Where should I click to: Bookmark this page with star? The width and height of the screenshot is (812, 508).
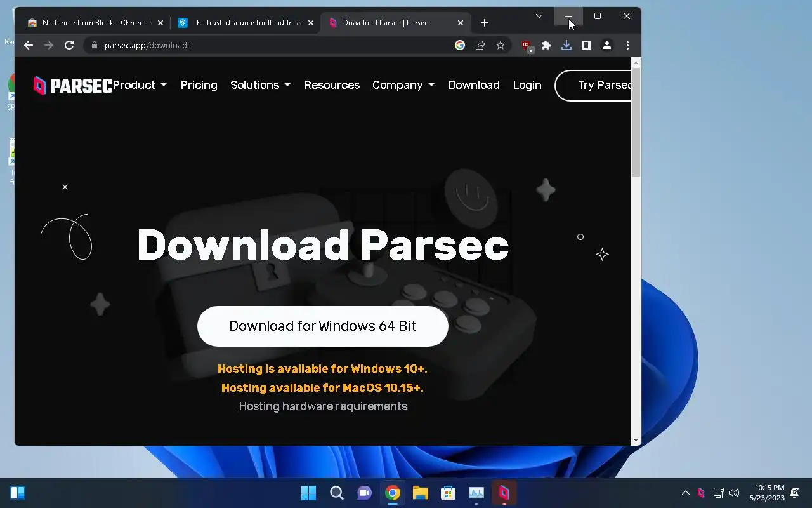coord(501,45)
